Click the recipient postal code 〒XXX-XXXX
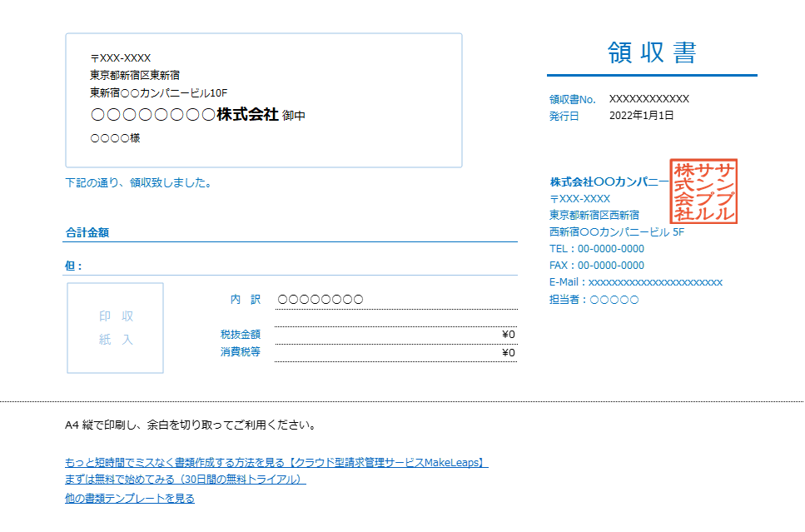 121,58
